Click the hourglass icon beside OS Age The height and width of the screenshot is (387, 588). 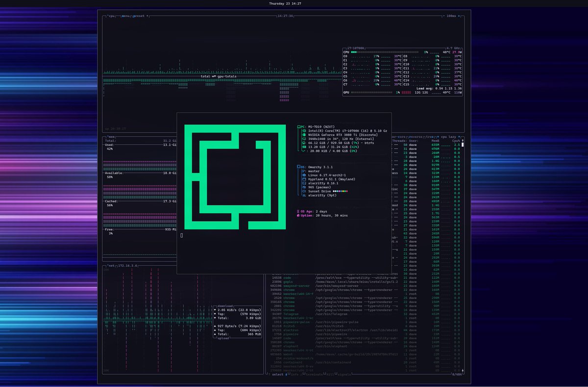coord(298,211)
